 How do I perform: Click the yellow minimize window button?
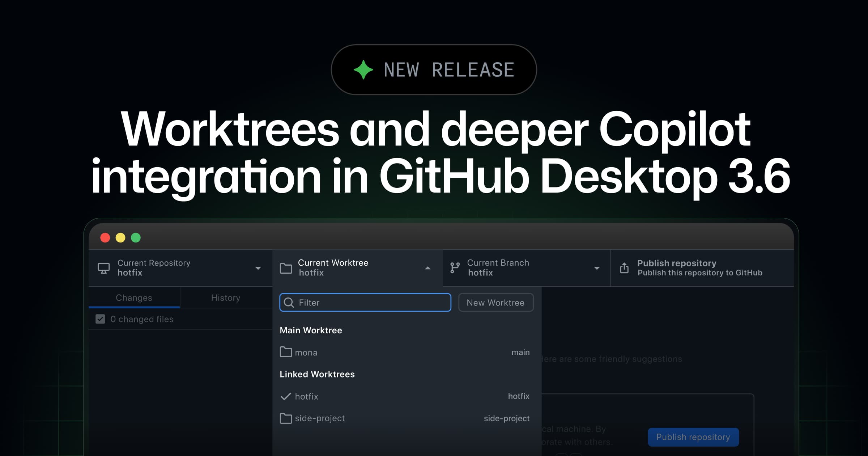[x=120, y=238]
